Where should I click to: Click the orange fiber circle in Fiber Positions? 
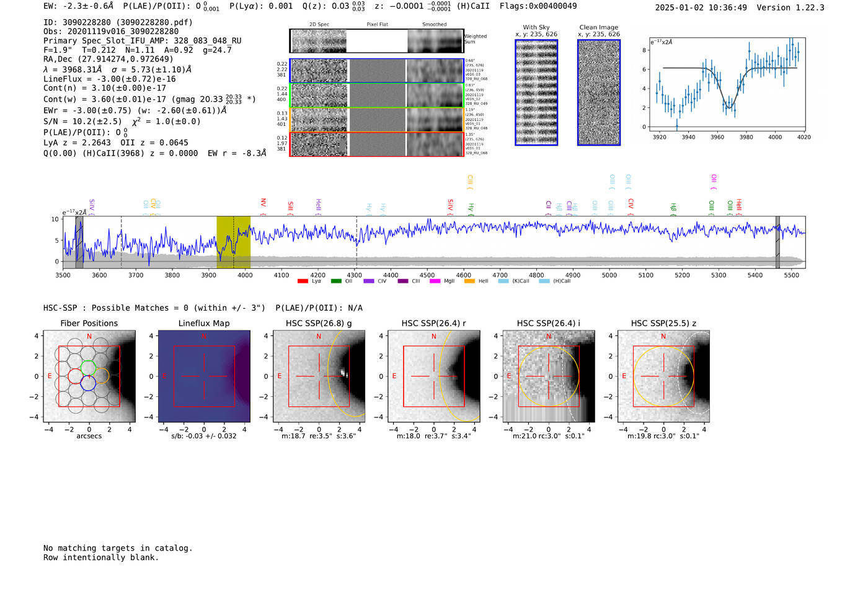pyautogui.click(x=102, y=376)
